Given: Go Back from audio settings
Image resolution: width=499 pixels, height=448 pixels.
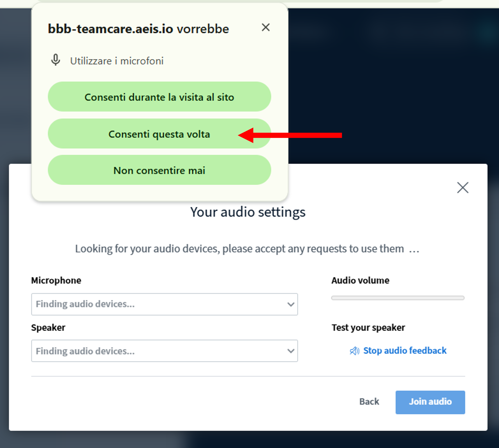Looking at the screenshot, I should click(369, 402).
